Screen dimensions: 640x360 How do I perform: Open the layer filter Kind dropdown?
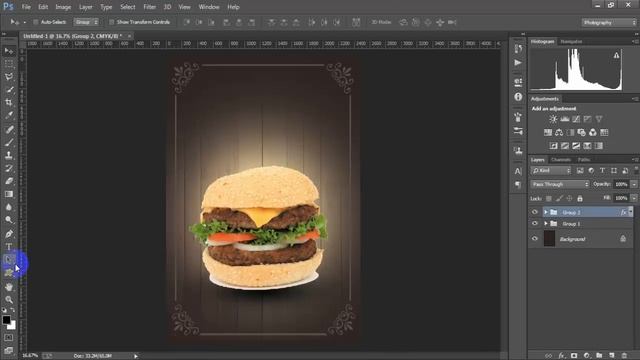(x=551, y=171)
